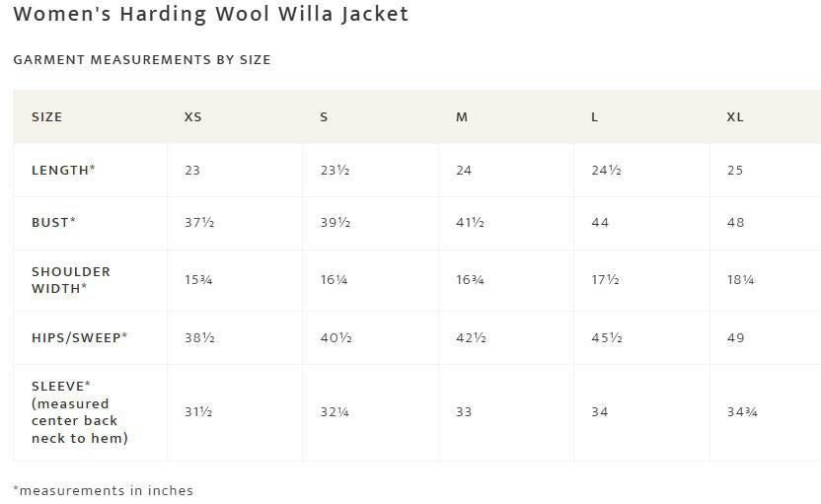Select the S size column header
Screen dimensions: 821x504
click(x=324, y=117)
